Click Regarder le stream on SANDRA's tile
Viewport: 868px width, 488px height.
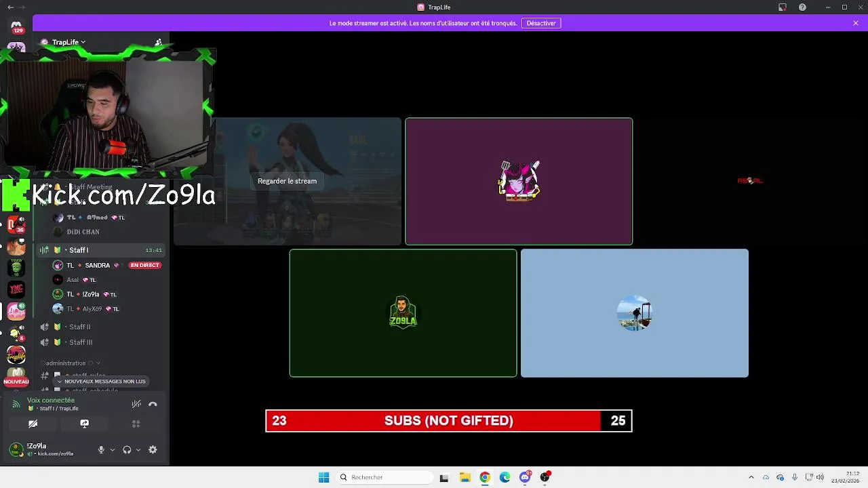(x=287, y=181)
